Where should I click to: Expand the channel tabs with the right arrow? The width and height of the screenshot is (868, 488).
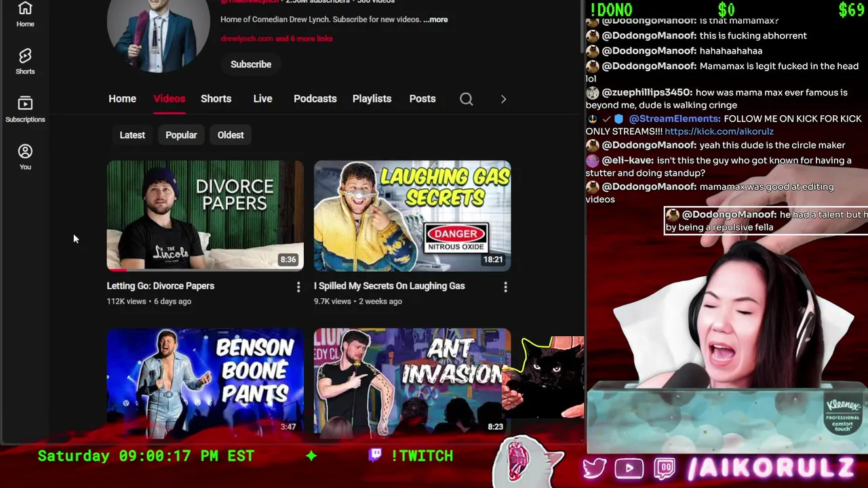coord(503,99)
